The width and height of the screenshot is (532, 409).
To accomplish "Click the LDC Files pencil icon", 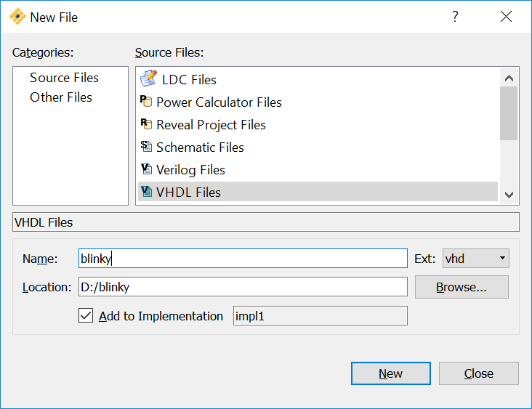I will (x=148, y=78).
